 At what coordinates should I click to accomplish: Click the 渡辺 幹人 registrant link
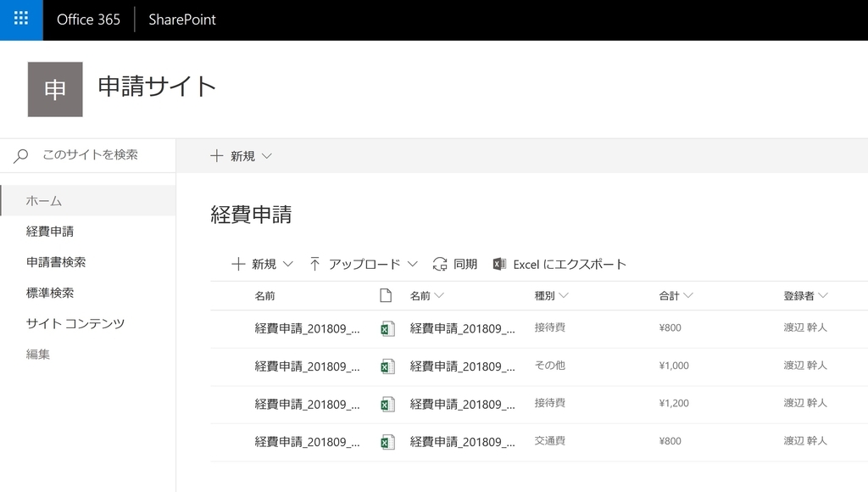pos(804,327)
